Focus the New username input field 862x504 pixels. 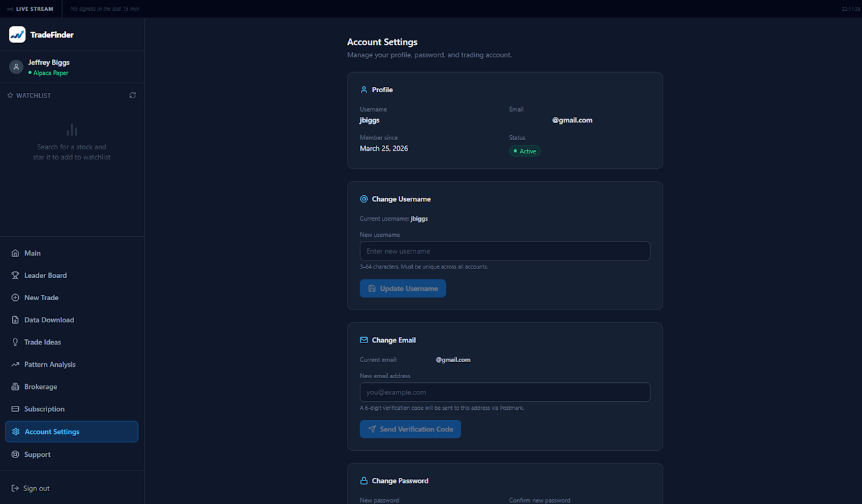[x=505, y=251]
